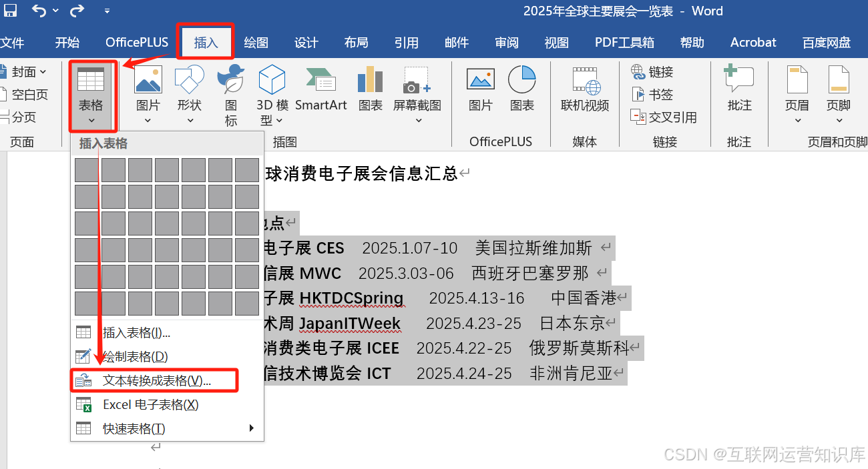Open the 审阅 tab
Screen dimensions: 868x469
click(506, 43)
